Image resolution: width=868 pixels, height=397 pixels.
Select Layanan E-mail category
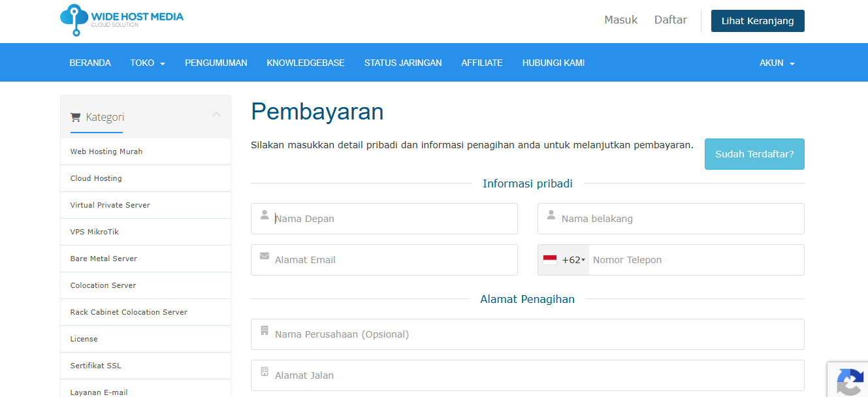pyautogui.click(x=146, y=389)
